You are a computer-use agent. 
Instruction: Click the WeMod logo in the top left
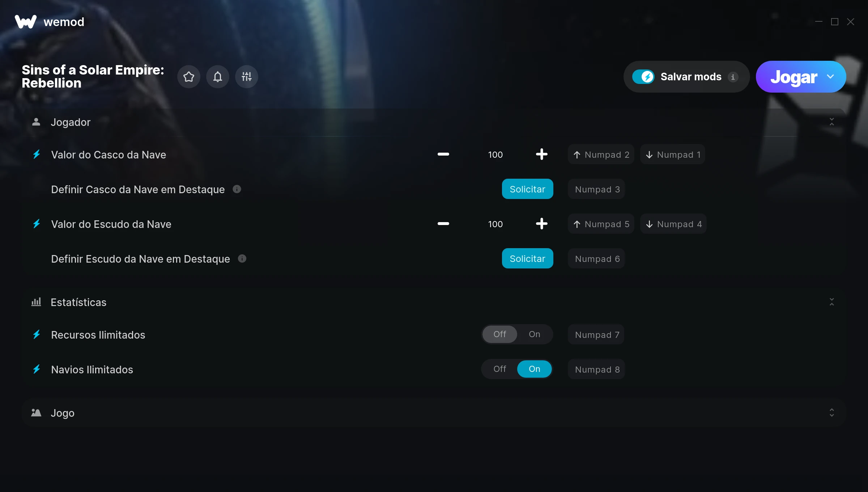50,22
